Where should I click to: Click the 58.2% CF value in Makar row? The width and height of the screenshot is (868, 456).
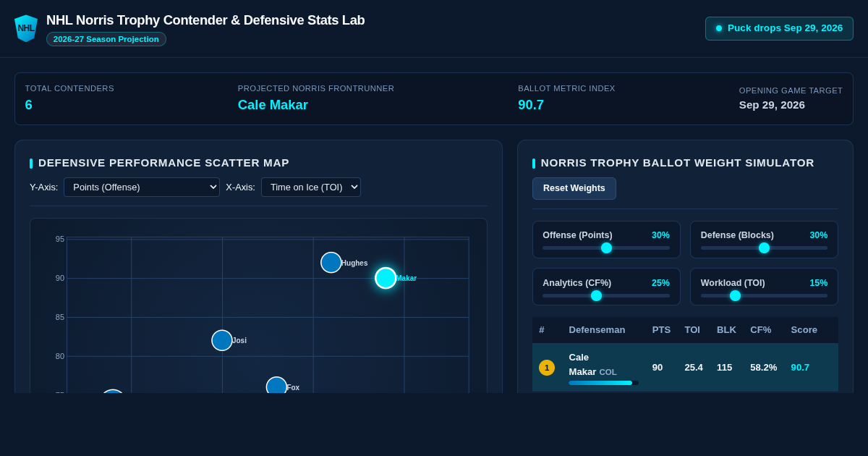pos(764,368)
